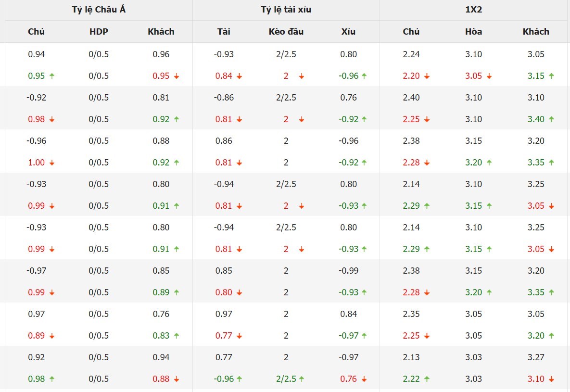Click the 2.40 odds cell
The image size is (570, 392).
(x=411, y=98)
